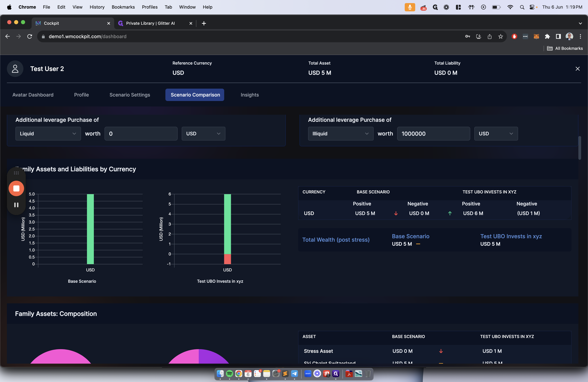Open the password key icon in the address bar
The image size is (588, 382).
point(467,37)
